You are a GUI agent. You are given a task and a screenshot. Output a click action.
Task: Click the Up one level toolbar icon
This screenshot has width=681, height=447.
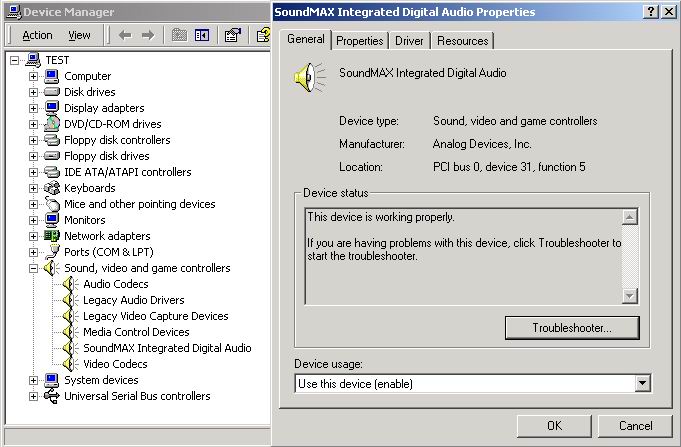click(x=179, y=35)
